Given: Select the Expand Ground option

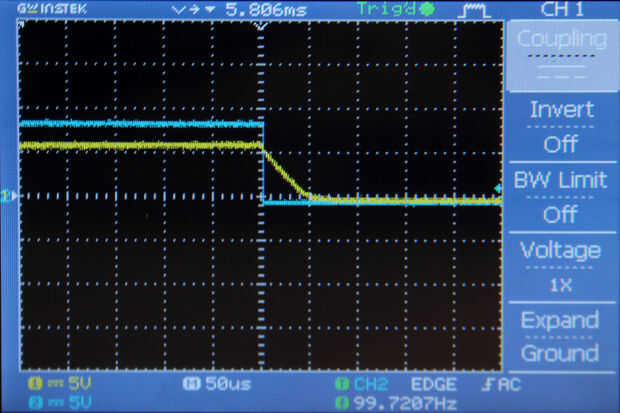Looking at the screenshot, I should [561, 337].
